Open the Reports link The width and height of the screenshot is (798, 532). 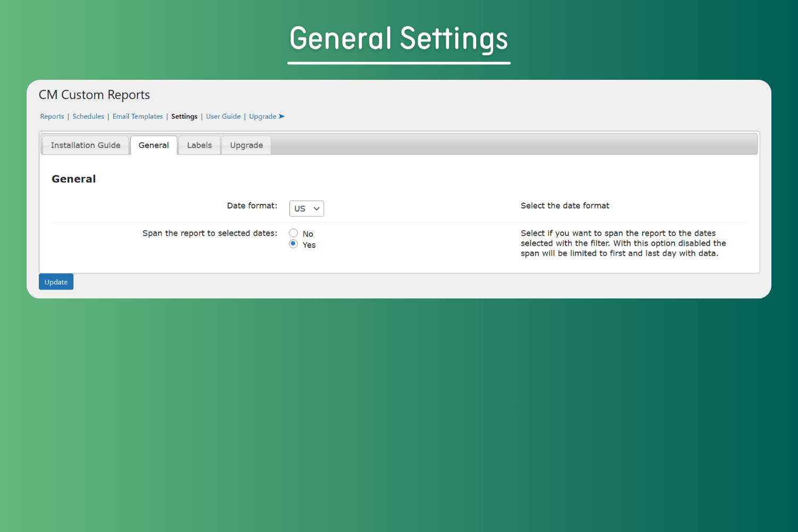coord(52,117)
